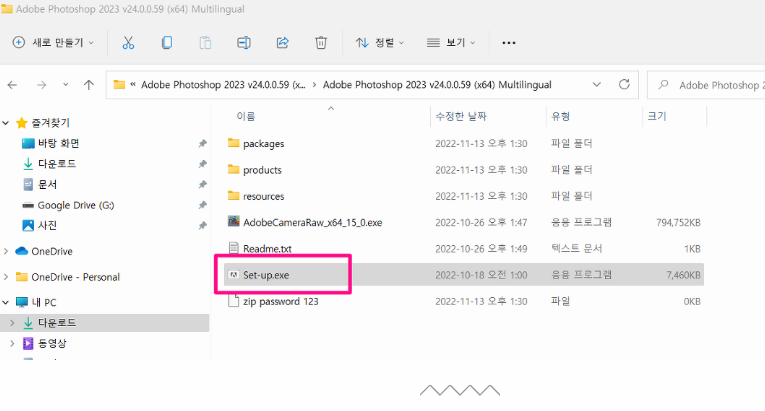Sort by the 유형 column header
The image size is (765, 411).
tap(561, 116)
